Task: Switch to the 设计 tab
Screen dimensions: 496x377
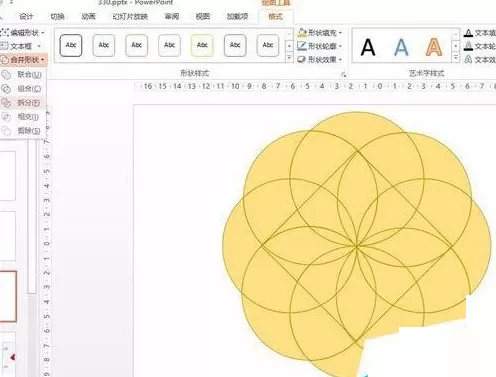Action: (26, 16)
